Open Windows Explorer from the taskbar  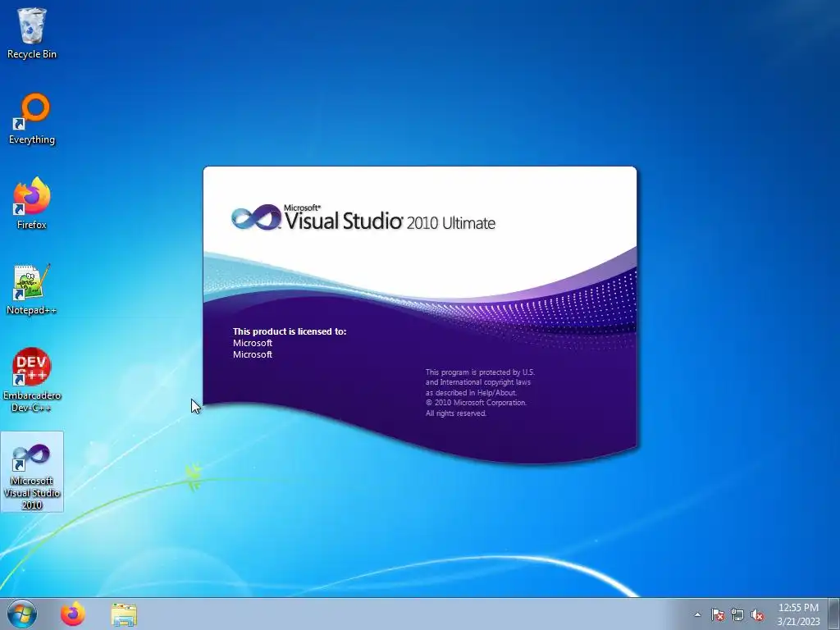[x=124, y=614]
